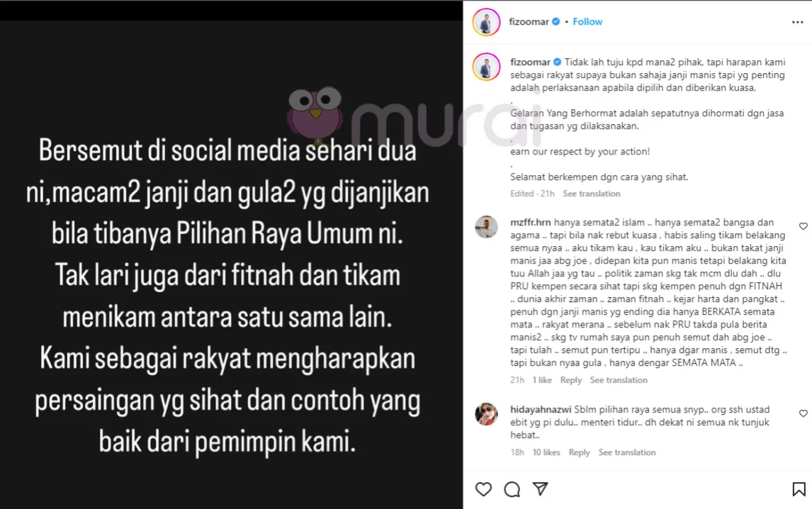
Task: See translation of mzffr.hrn's comment
Action: click(x=619, y=380)
